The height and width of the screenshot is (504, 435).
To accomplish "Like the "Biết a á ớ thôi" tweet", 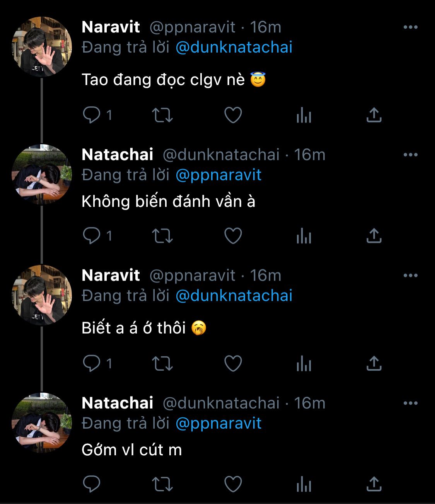I will click(233, 363).
